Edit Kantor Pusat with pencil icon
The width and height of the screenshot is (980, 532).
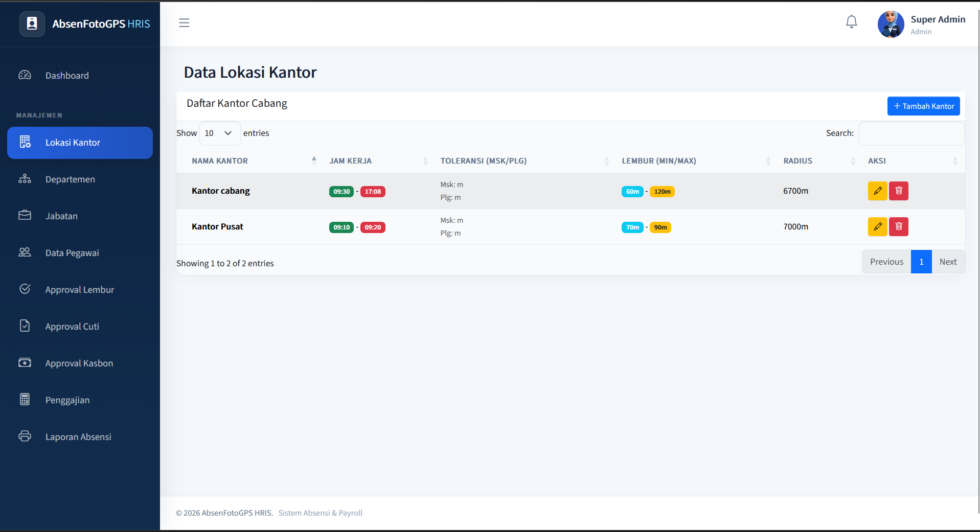[x=877, y=226]
